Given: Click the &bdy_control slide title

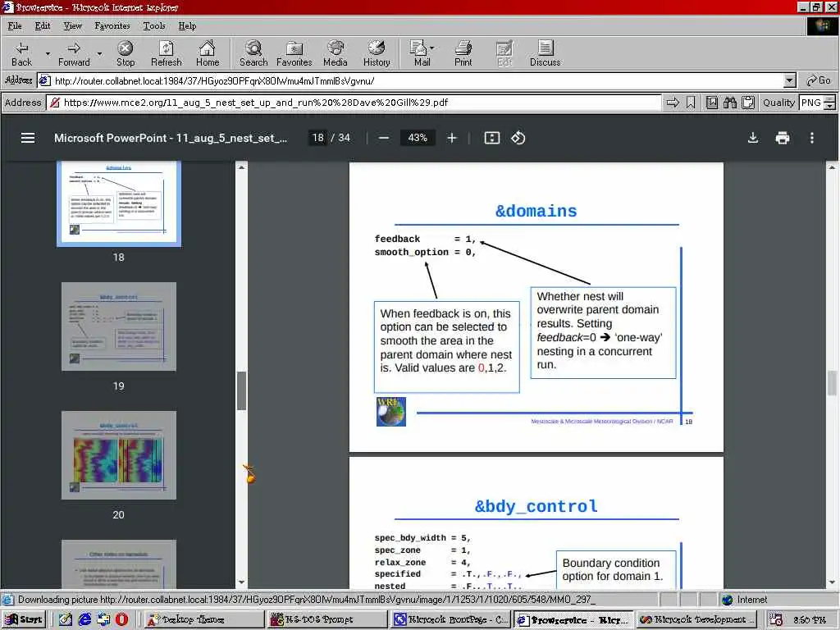Looking at the screenshot, I should (536, 506).
